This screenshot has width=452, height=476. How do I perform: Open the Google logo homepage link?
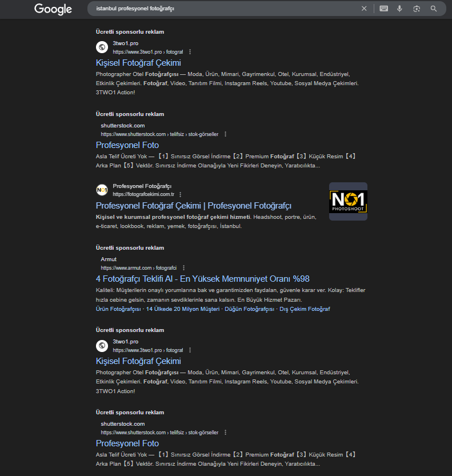[x=53, y=9]
